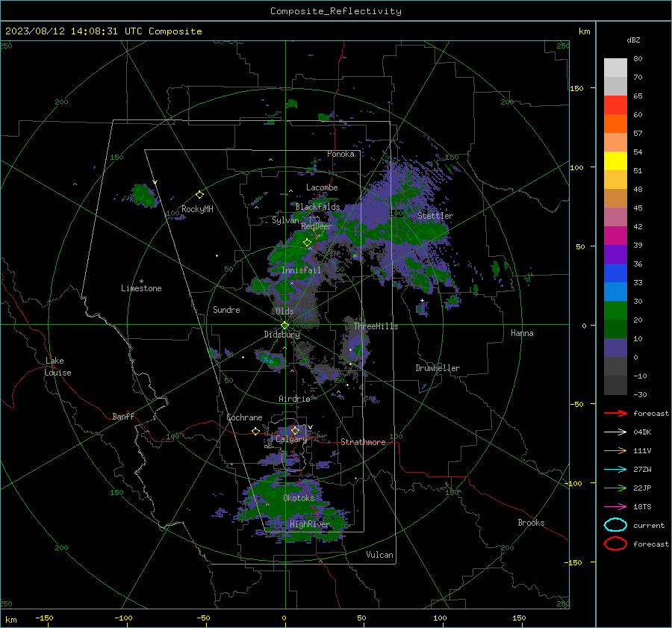
Task: Click the Calgary city label
Action: (291, 439)
